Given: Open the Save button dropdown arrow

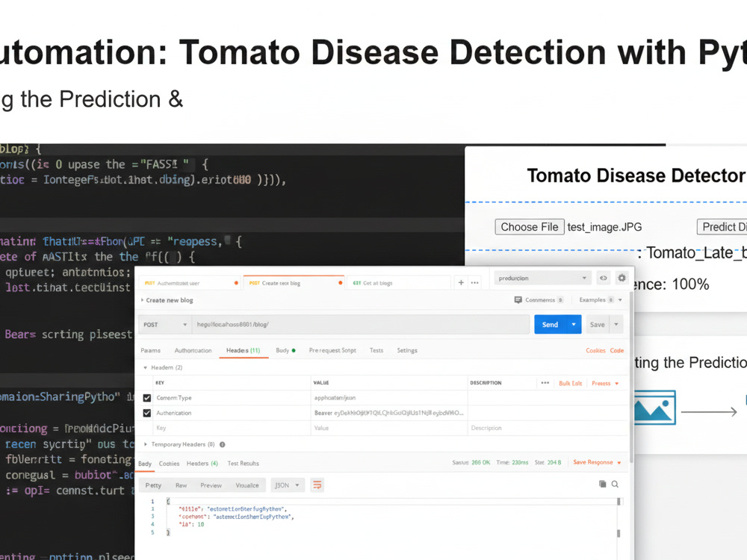Looking at the screenshot, I should tap(616, 324).
